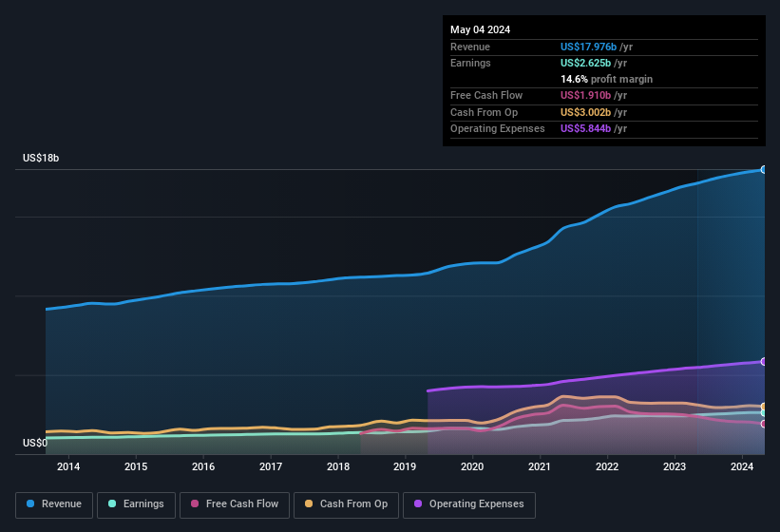780x532 pixels.
Task: Click the 2019 x-axis label
Action: pos(405,466)
